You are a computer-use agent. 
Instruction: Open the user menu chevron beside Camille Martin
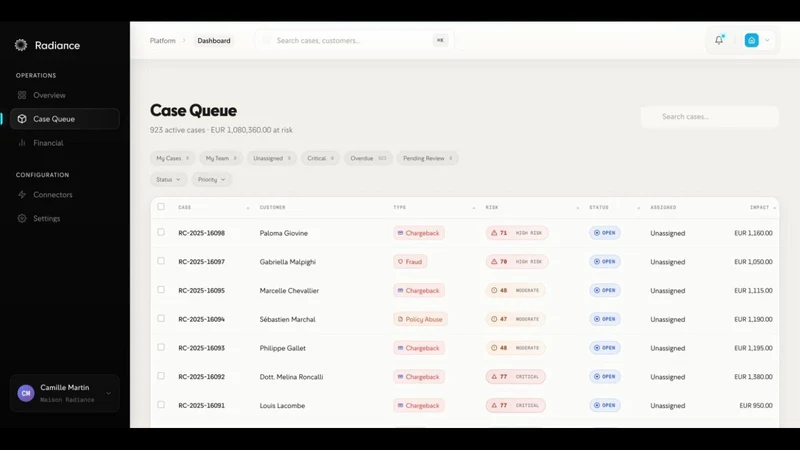108,393
